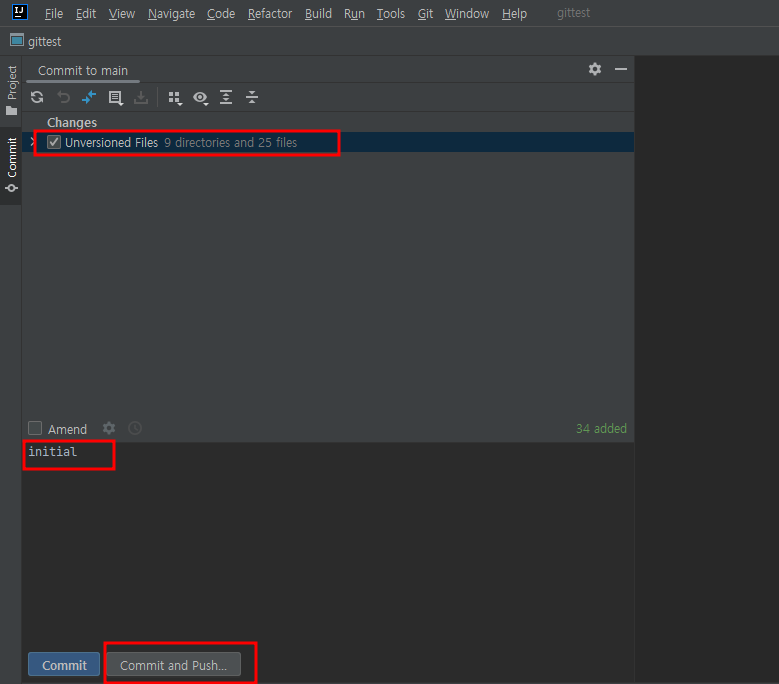The width and height of the screenshot is (779, 684).
Task: Open the Git menu
Action: click(425, 13)
